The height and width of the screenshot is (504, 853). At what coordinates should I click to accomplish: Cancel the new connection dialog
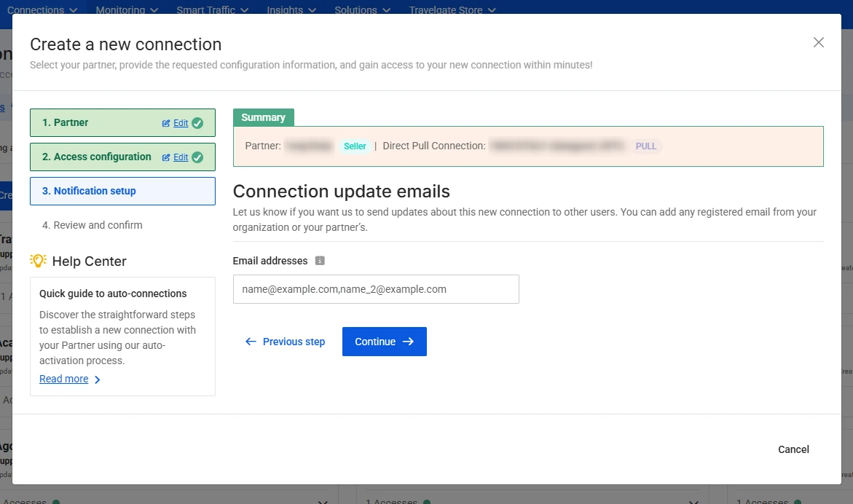pyautogui.click(x=793, y=449)
